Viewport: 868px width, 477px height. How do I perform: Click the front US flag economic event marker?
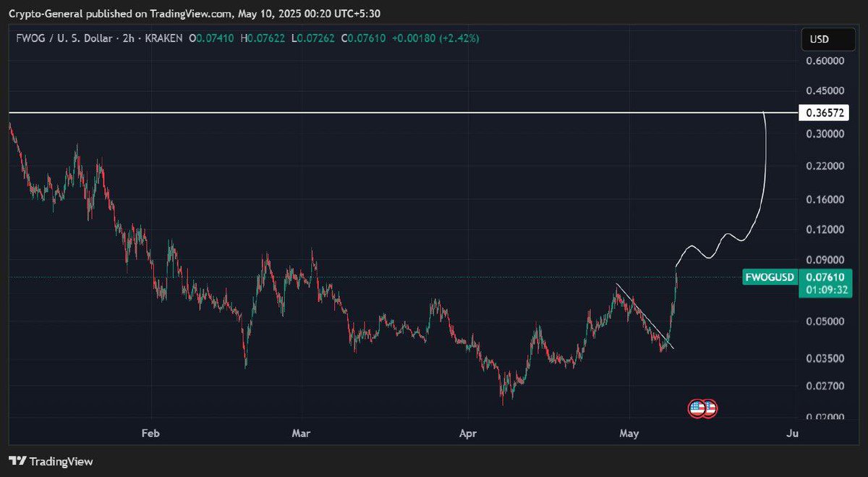(x=697, y=408)
